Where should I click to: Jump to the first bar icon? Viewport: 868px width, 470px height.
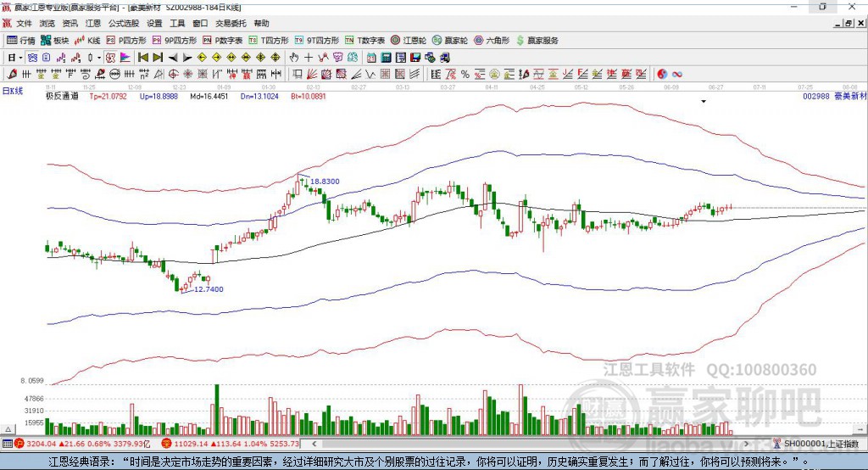tap(142, 58)
